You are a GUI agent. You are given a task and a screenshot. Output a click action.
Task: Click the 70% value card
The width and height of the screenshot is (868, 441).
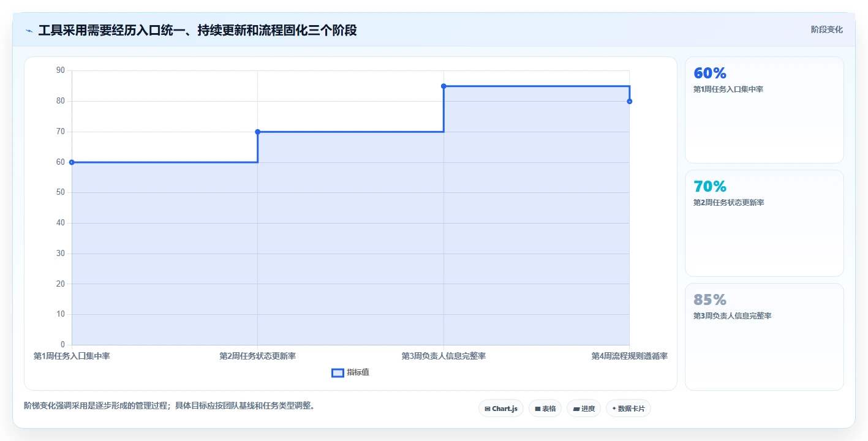(764, 224)
